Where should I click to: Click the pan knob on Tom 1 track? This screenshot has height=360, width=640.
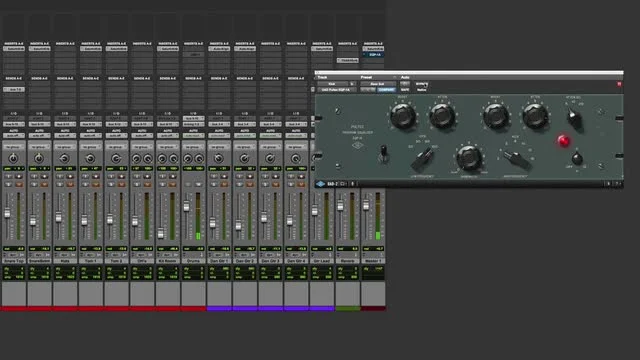point(90,158)
